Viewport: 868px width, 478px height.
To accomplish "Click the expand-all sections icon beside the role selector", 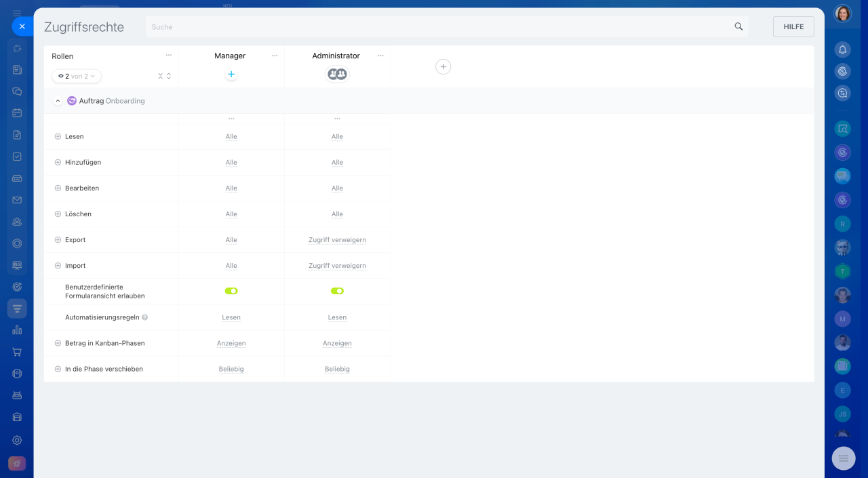I will coord(169,76).
